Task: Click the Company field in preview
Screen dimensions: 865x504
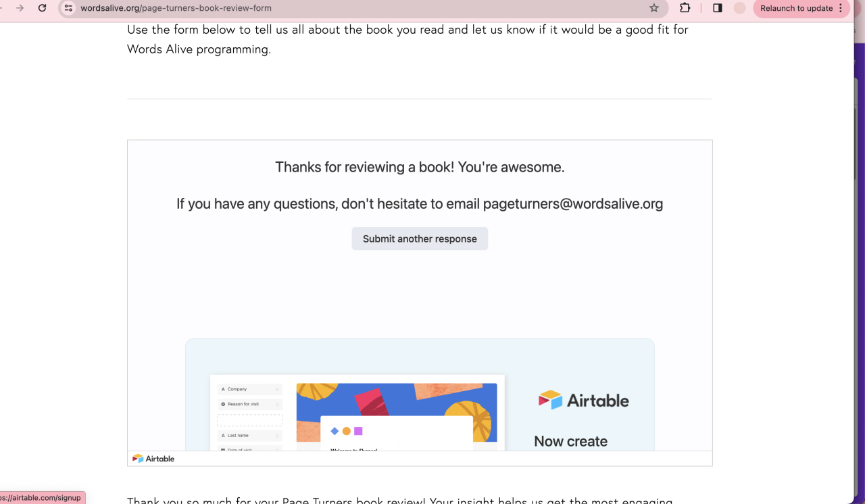Action: pyautogui.click(x=249, y=389)
